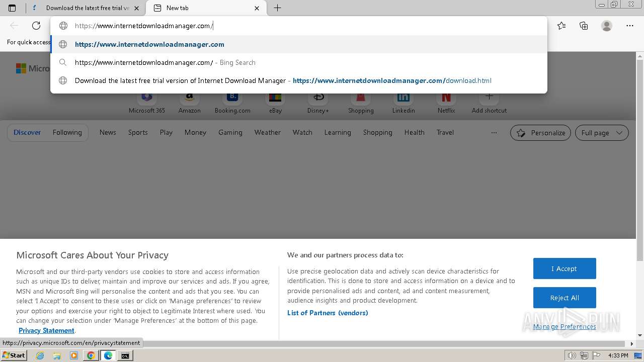Open File Explorer from taskbar
This screenshot has width=644, height=362.
(57, 355)
